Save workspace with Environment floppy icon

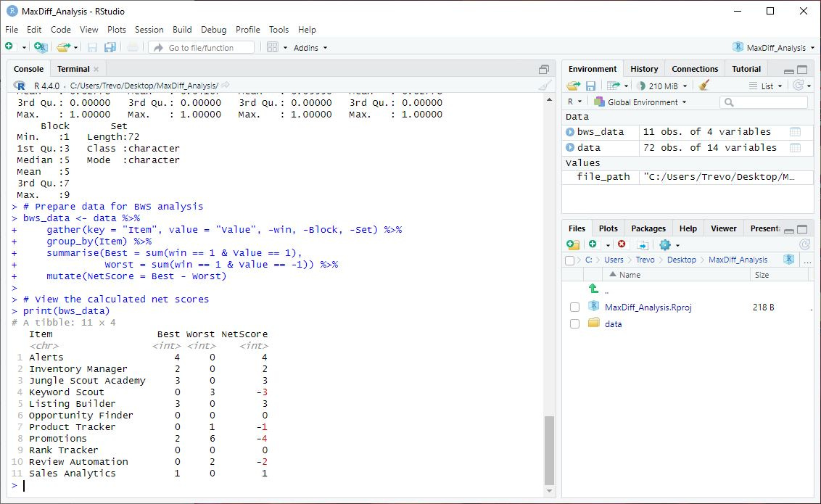click(590, 86)
